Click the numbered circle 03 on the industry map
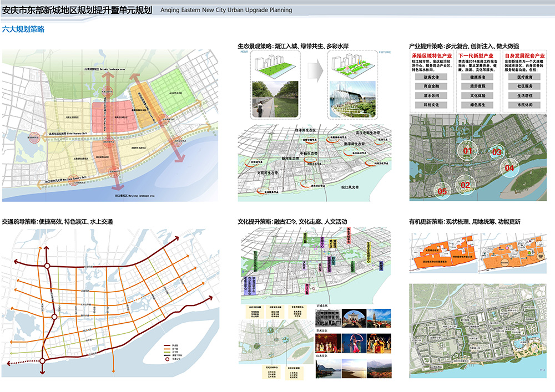This screenshot has width=555, height=392. coord(497,152)
